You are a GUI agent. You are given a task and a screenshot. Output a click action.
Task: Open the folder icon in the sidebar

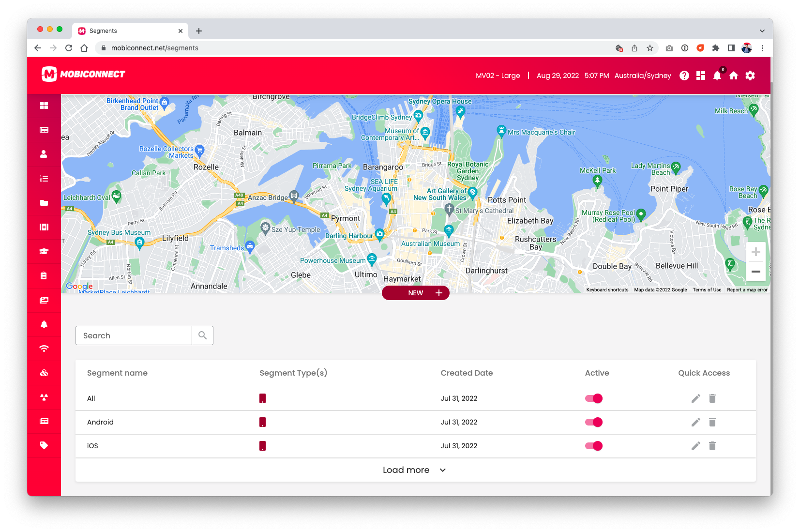pyautogui.click(x=44, y=203)
